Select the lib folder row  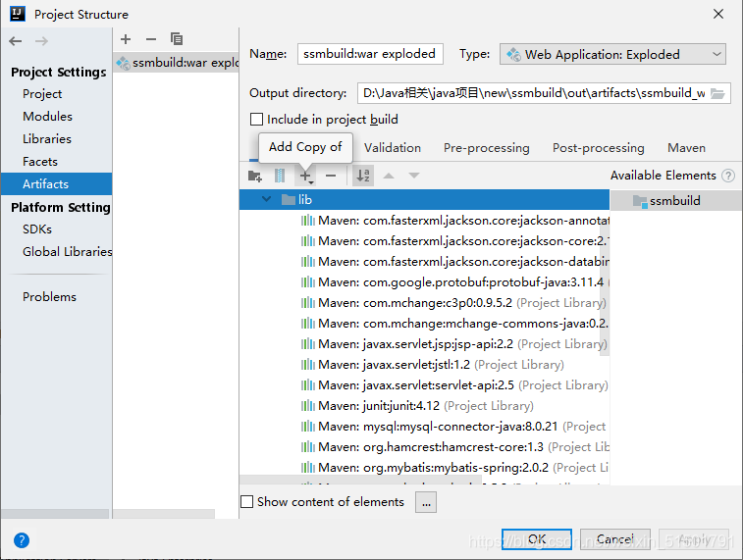coord(424,200)
